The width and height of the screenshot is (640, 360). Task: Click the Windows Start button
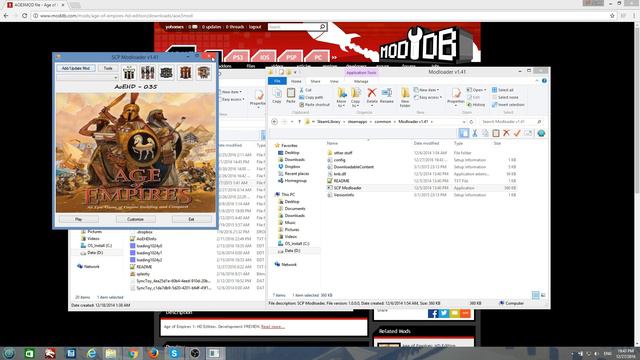(9, 353)
